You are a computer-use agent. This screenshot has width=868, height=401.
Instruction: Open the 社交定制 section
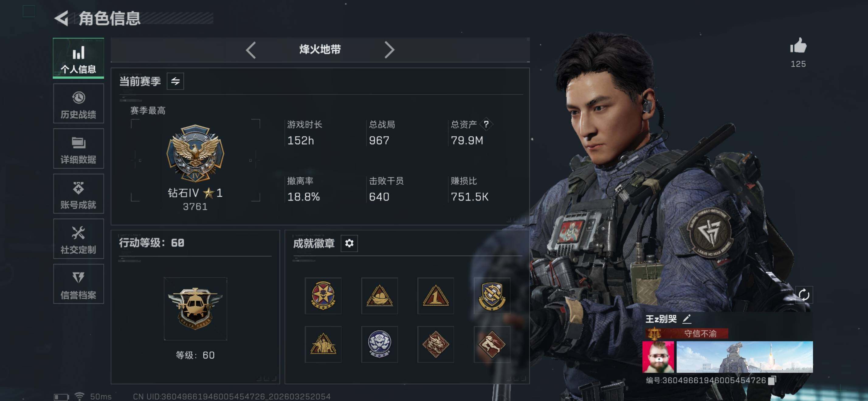coord(78,239)
